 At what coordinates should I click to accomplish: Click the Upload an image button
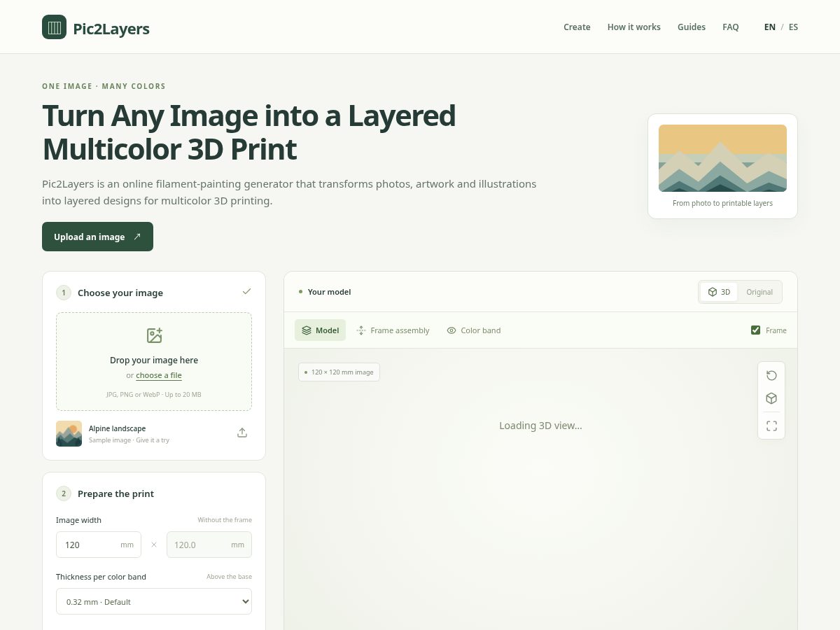tap(97, 237)
